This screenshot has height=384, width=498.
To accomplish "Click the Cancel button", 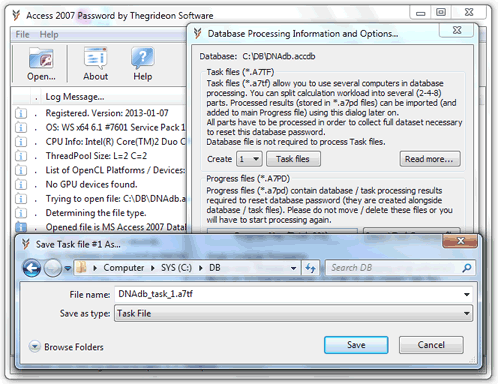I will click(431, 345).
